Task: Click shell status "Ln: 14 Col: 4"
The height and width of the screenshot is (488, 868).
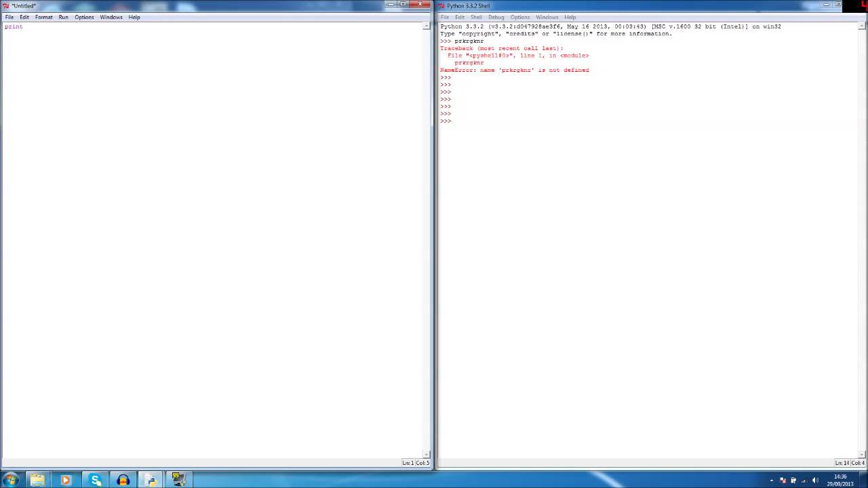Action: tap(850, 463)
